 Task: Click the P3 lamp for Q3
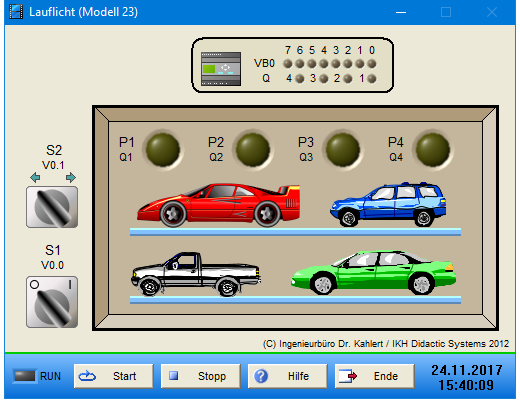[x=343, y=150]
